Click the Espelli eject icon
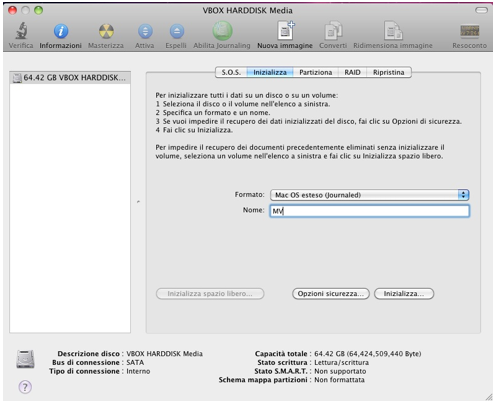The width and height of the screenshot is (495, 406). pyautogui.click(x=176, y=31)
